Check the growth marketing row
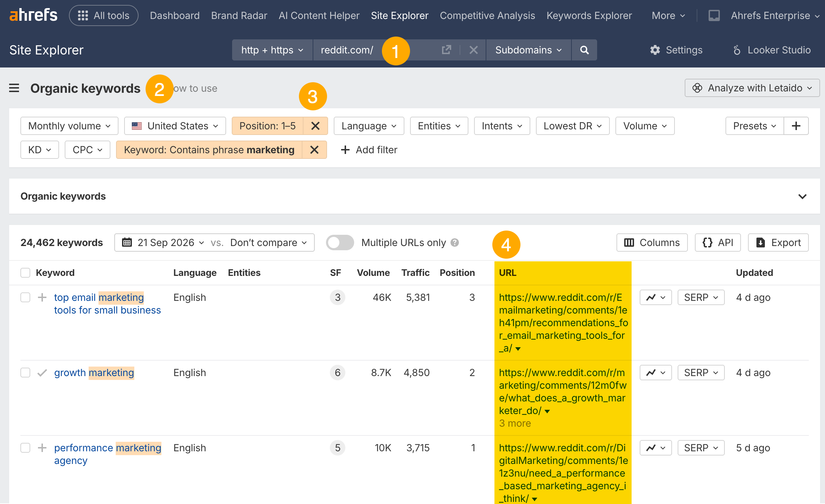This screenshot has height=504, width=825. coord(25,373)
